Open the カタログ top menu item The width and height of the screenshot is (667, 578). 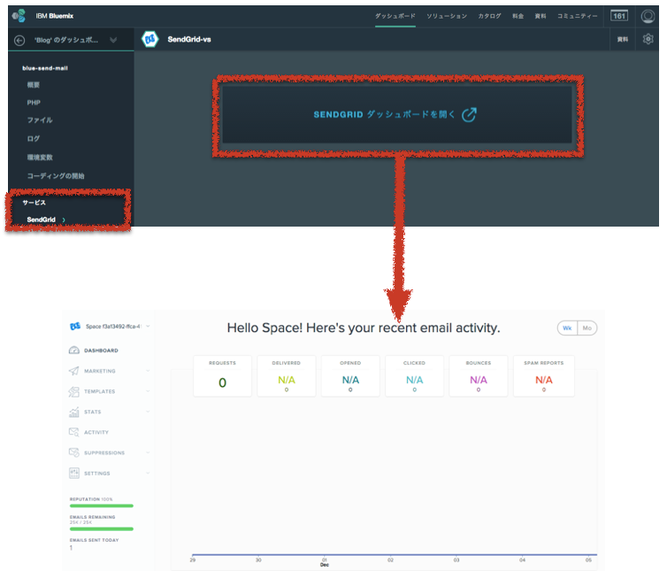pyautogui.click(x=490, y=16)
